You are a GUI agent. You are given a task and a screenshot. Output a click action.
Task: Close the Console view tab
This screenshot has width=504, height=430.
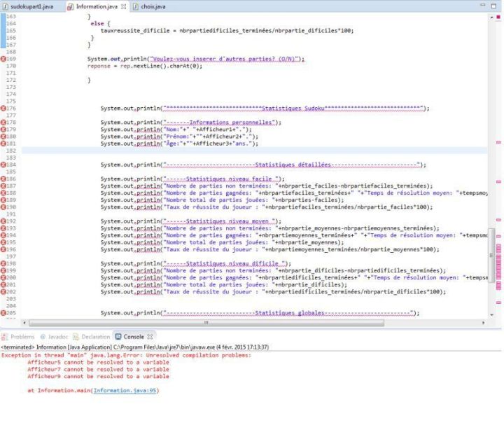tap(149, 337)
